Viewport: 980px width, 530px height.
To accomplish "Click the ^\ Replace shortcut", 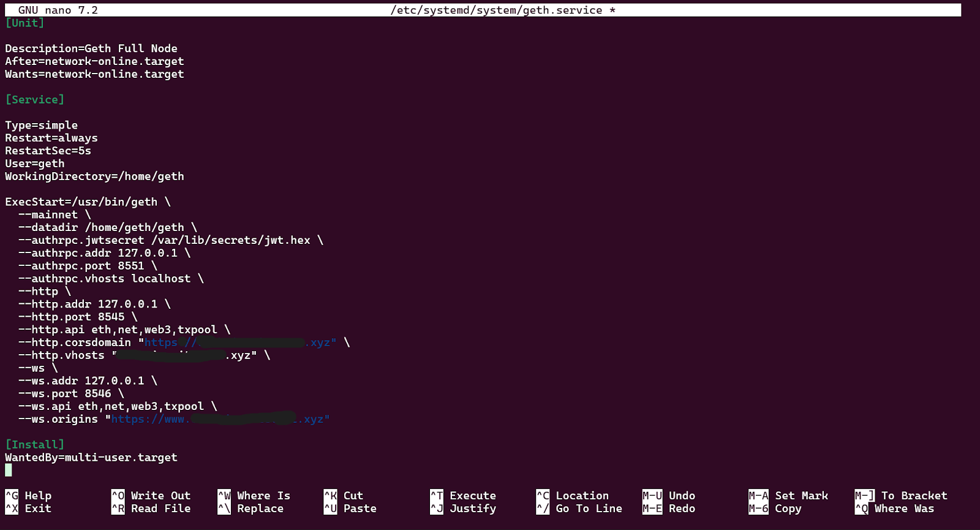I will tap(251, 509).
